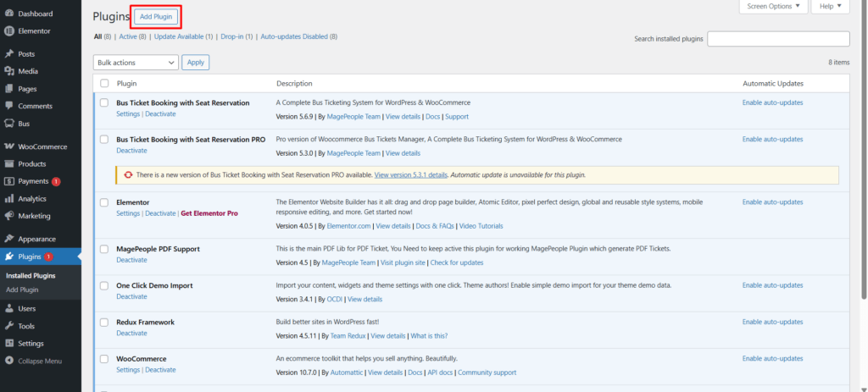Open Docs link for Bus Ticket Booking plugin

coord(433,117)
